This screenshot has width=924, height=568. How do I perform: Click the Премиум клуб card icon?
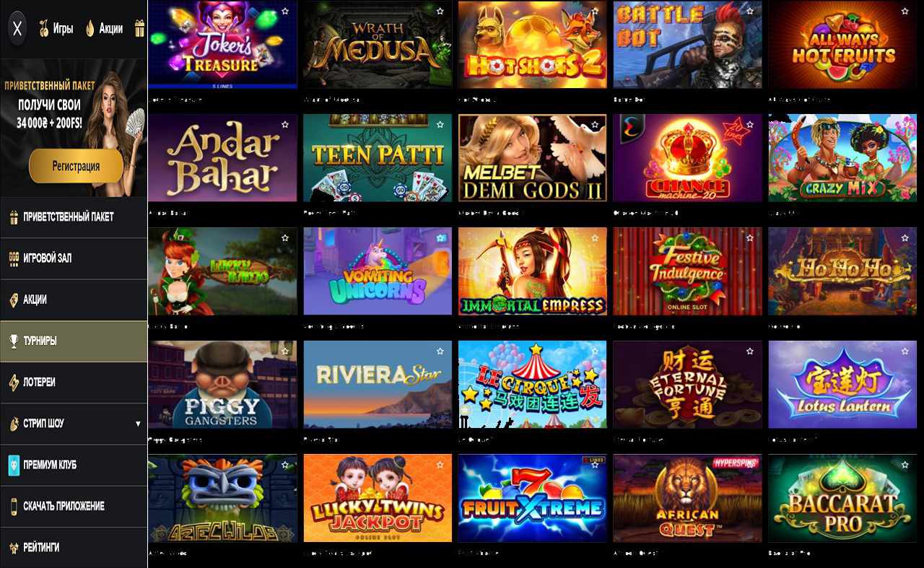[14, 465]
